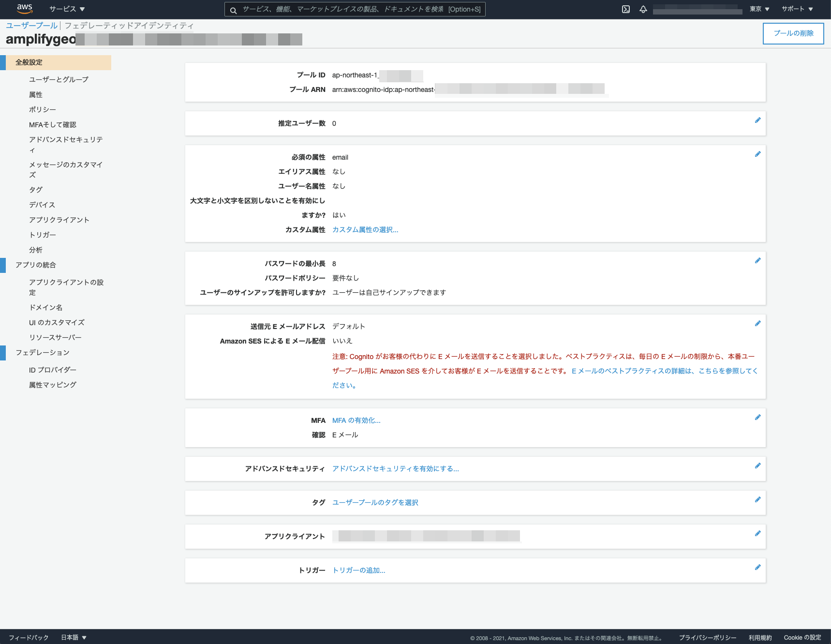Open MFAそして確認 sidebar item
Viewport: 831px width, 644px height.
click(x=53, y=125)
